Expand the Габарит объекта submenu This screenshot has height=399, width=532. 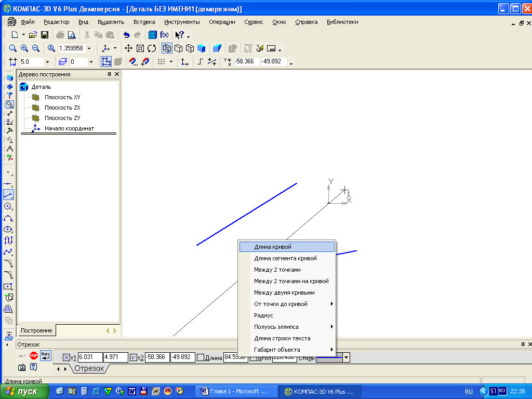(x=287, y=350)
